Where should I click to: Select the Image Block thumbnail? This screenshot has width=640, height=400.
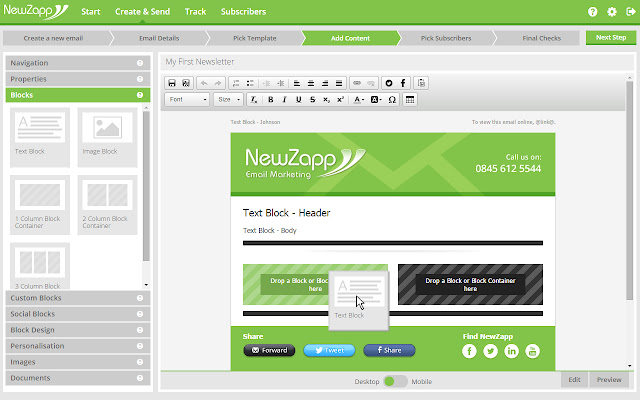[107, 138]
